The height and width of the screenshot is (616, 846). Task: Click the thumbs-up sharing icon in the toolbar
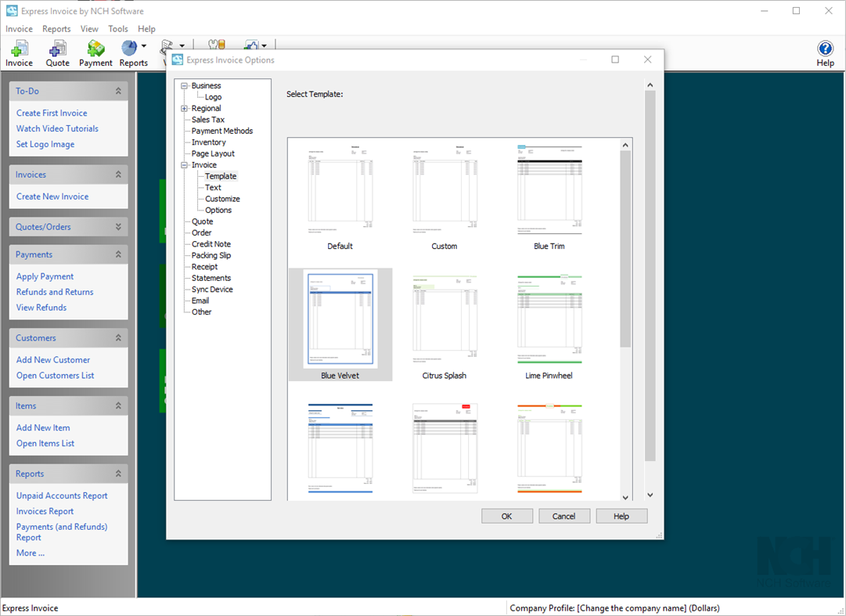(x=250, y=45)
